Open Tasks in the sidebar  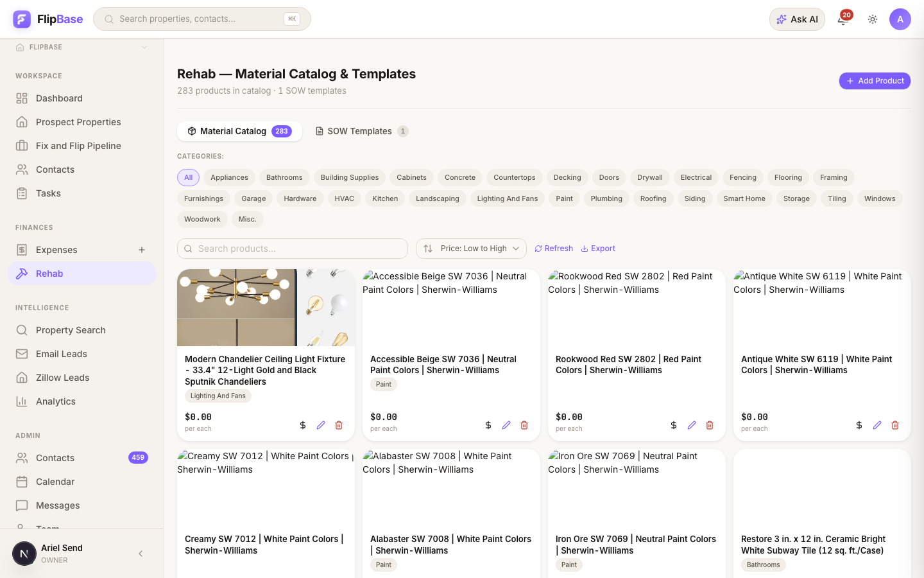pyautogui.click(x=82, y=193)
